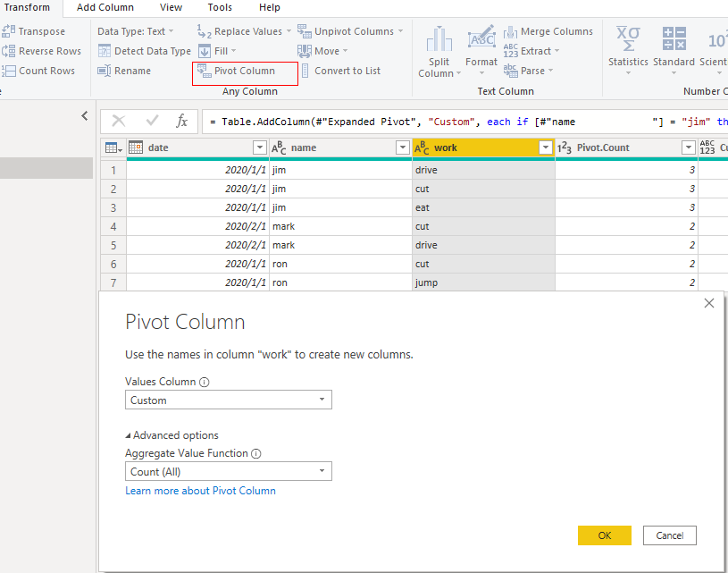
Task: Click the 2020/2/1 date in row 4
Action: coord(197,227)
